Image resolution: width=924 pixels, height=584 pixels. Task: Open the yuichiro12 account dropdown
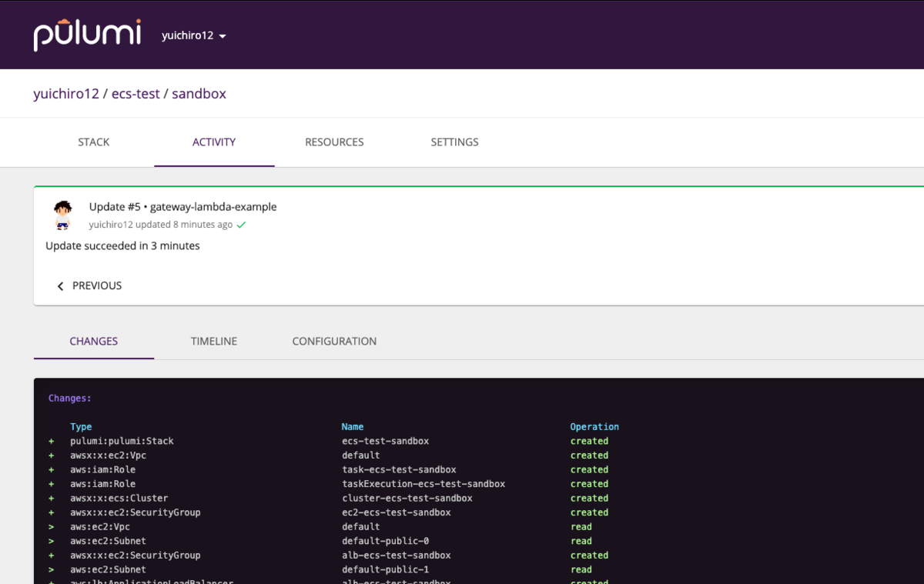pos(194,35)
